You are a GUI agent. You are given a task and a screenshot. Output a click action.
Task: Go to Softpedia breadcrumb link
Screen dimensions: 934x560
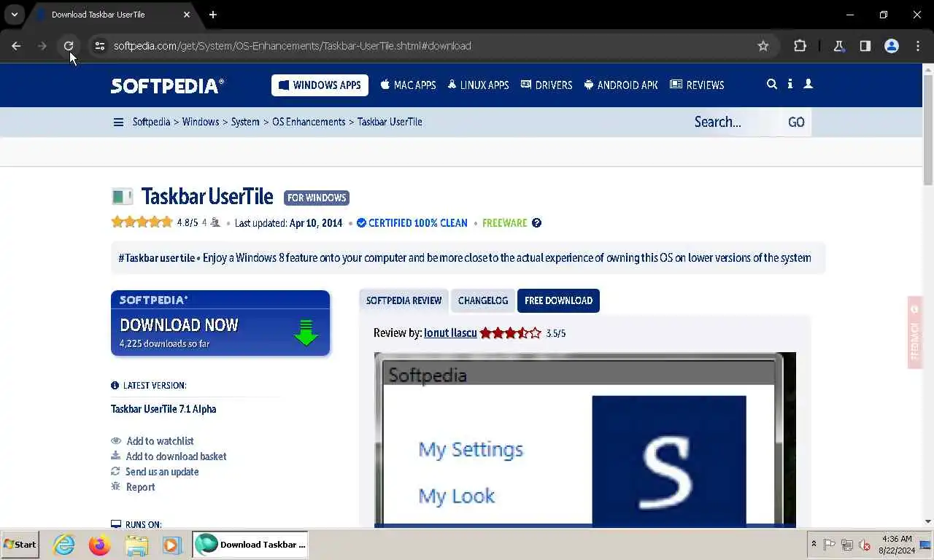[151, 122]
